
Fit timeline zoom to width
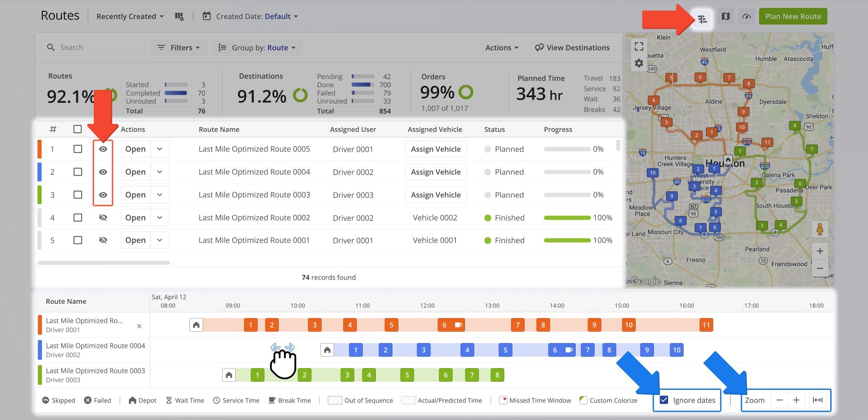tap(818, 400)
